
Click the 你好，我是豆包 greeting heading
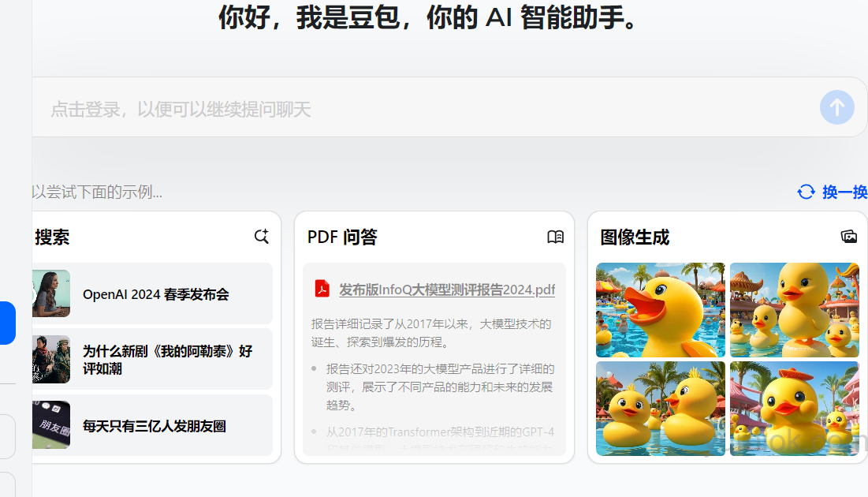pyautogui.click(x=428, y=17)
